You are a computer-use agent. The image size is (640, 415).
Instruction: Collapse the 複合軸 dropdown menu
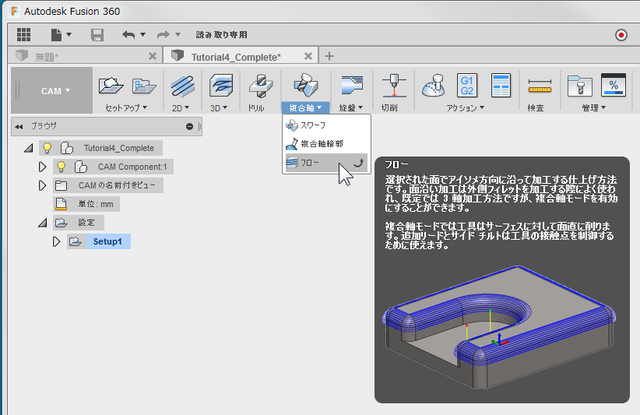[305, 108]
